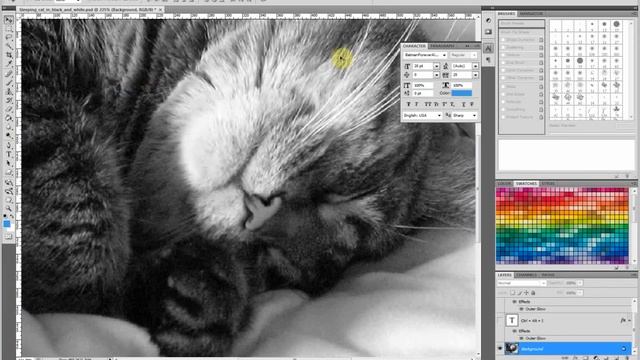Enable Noise checkbox in Brushes panel

click(x=503, y=87)
